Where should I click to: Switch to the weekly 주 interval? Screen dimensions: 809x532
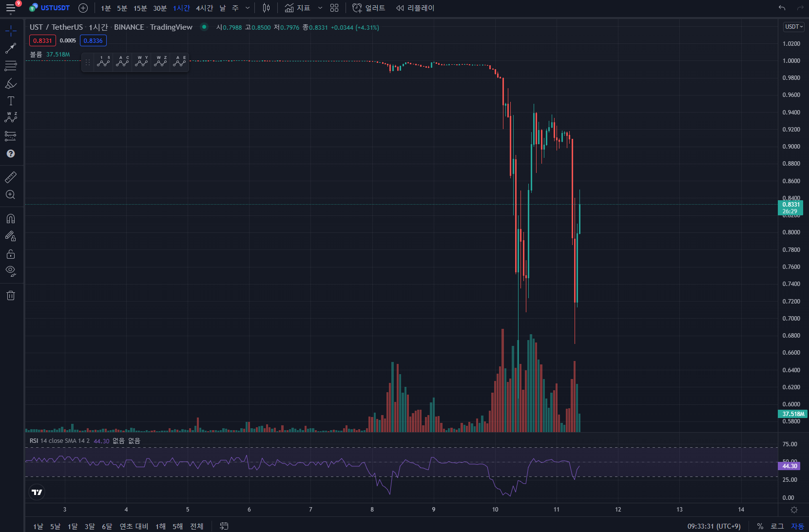[x=235, y=8]
